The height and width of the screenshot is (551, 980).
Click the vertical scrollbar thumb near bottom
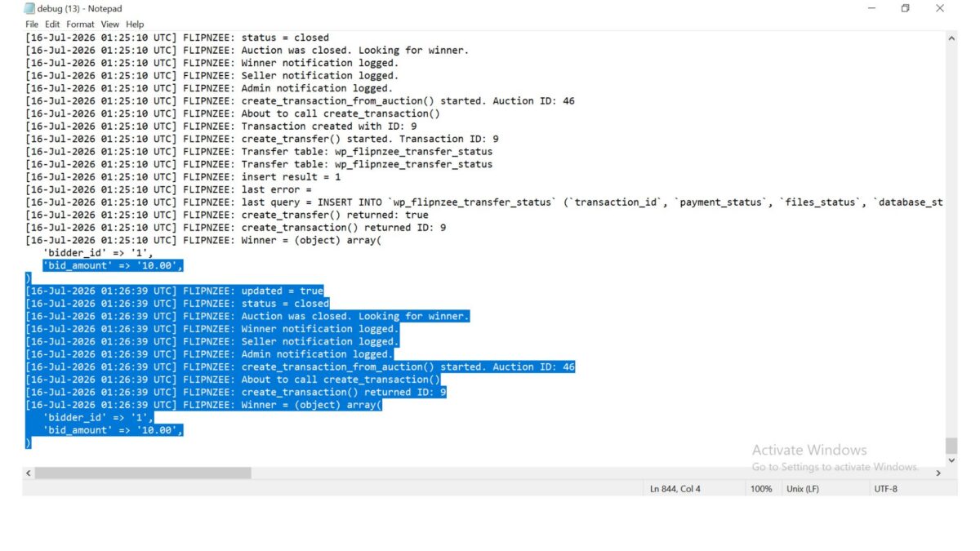[951, 446]
